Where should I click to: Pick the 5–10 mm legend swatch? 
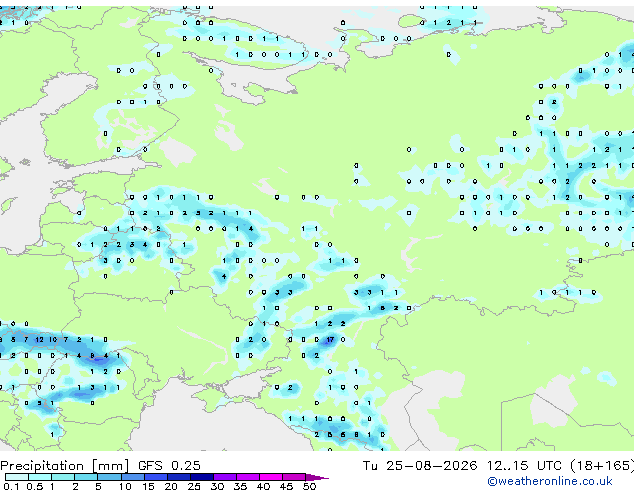coord(109,477)
